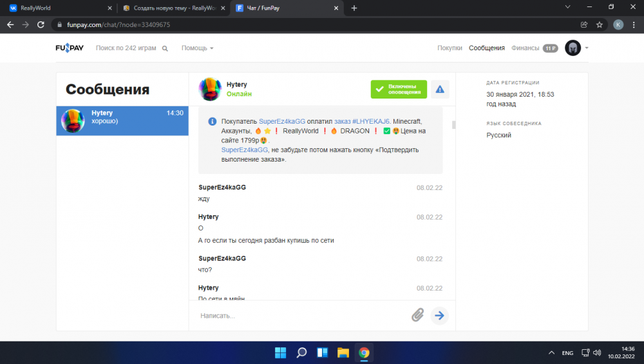Click the user profile avatar in header
Viewport: 644px width, 364px height.
(573, 48)
